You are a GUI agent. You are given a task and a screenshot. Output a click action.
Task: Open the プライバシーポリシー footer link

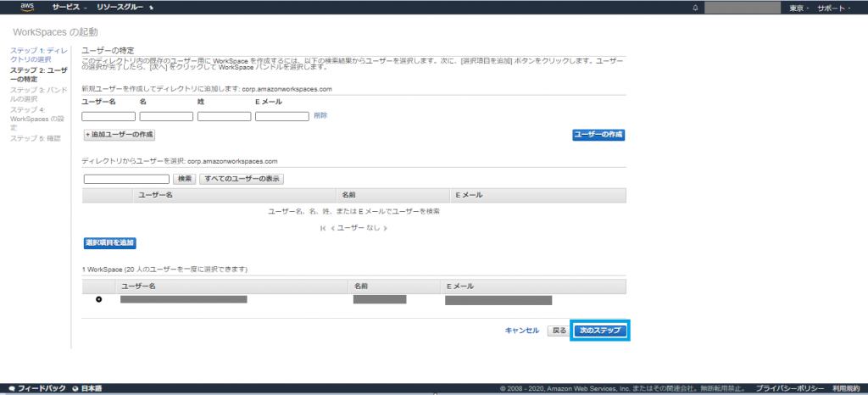point(790,388)
